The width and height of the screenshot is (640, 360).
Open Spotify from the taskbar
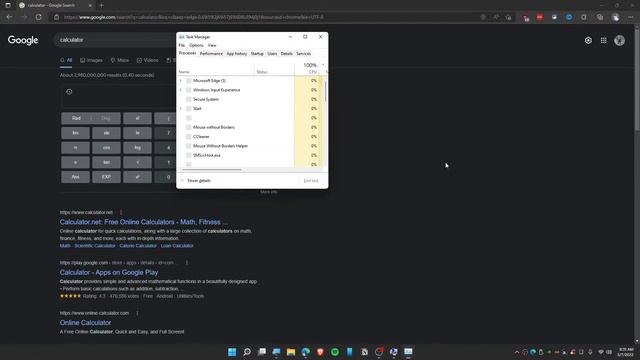click(335, 352)
